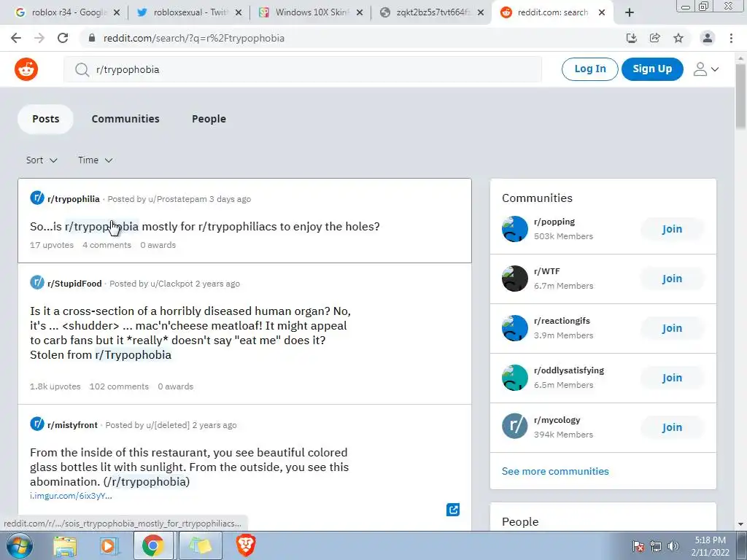
Task: Launch Brave browser from taskbar
Action: [x=246, y=546]
